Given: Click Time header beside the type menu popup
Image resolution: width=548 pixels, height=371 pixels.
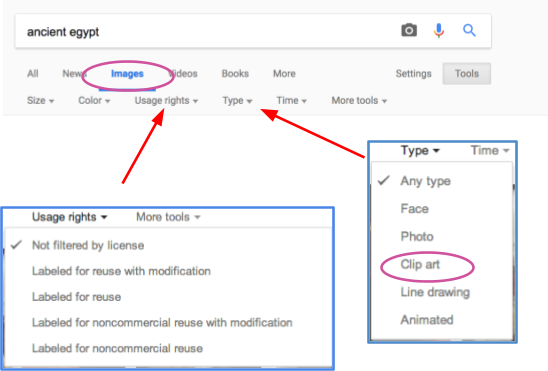Looking at the screenshot, I should click(490, 151).
